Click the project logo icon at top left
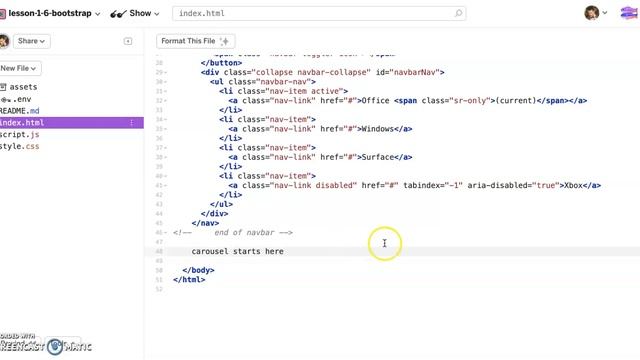 tap(2, 13)
